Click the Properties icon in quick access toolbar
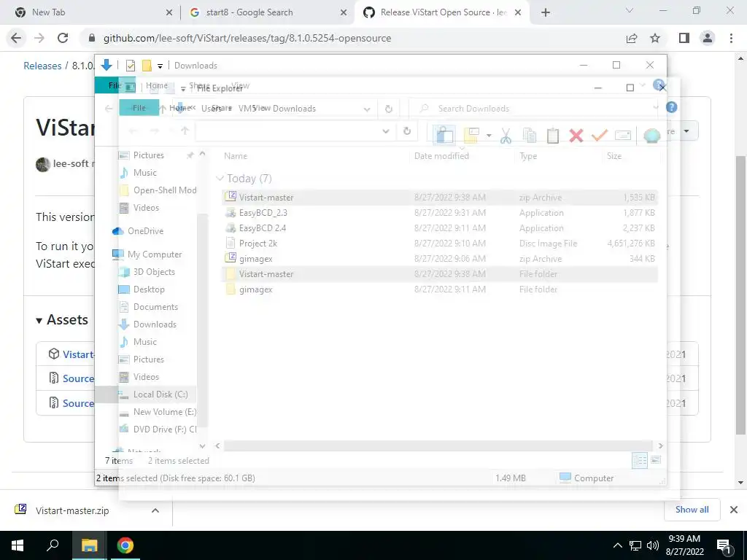This screenshot has width=747, height=560. coord(131,65)
